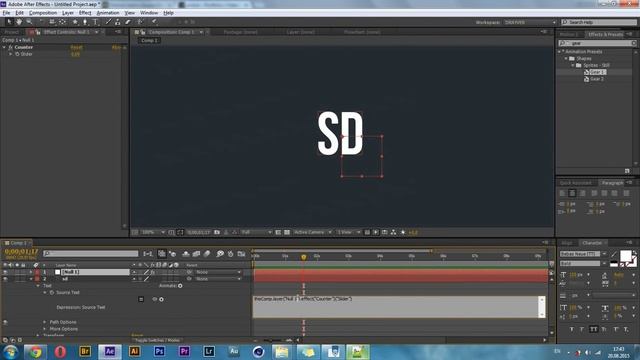Click the eyedropper icon in Character panel

pyautogui.click(x=614, y=254)
